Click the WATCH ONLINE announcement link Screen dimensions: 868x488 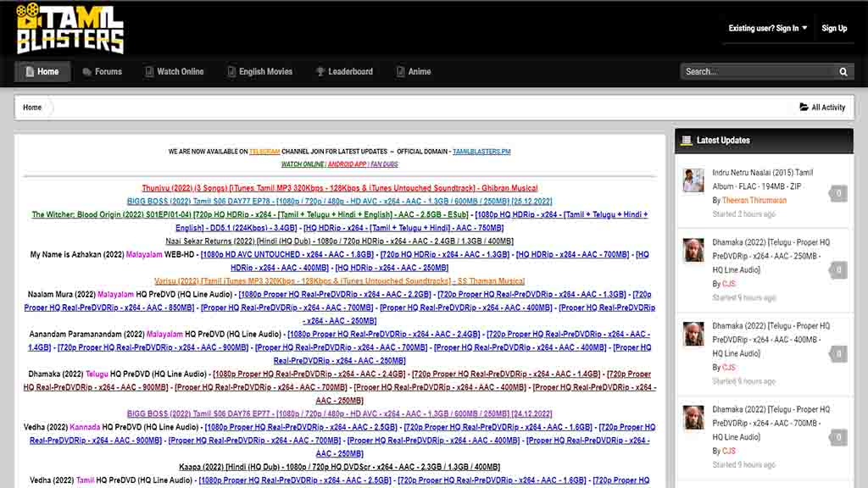(x=303, y=164)
